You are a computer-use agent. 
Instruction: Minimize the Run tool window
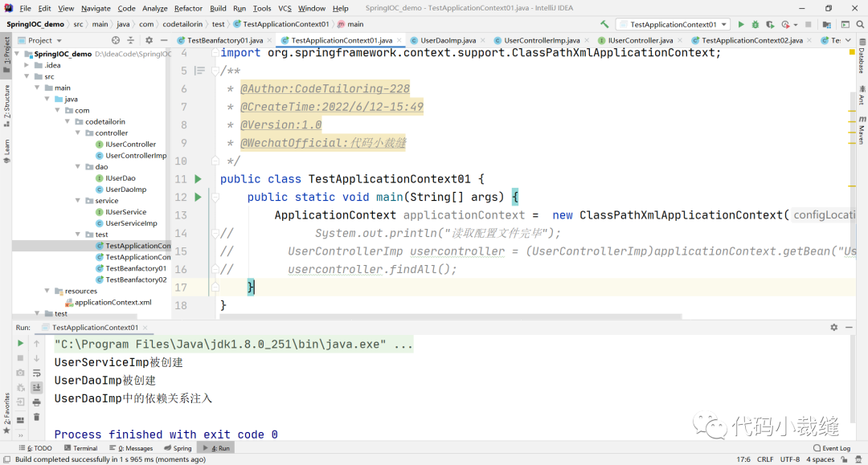(849, 328)
